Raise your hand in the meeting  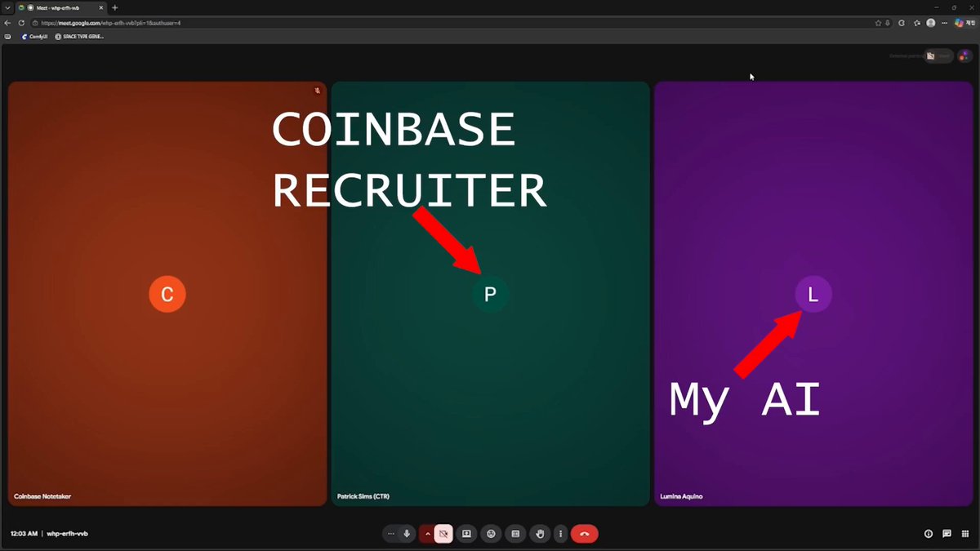pyautogui.click(x=539, y=534)
